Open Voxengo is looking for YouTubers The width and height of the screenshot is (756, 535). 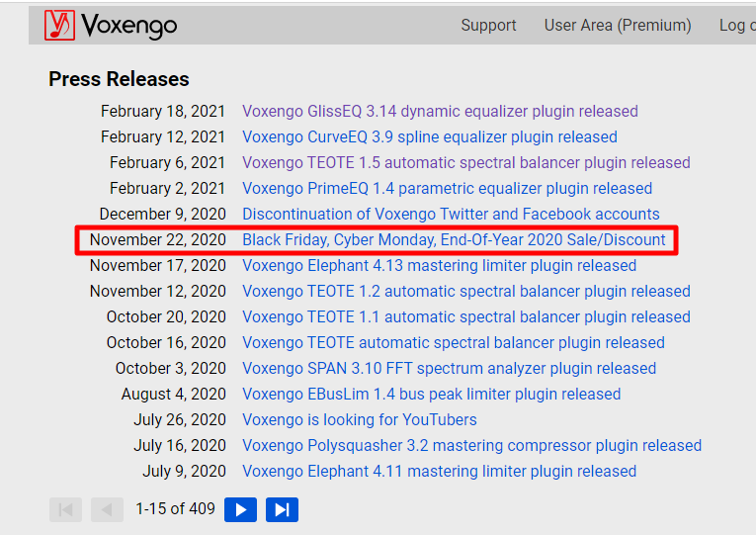pos(359,420)
